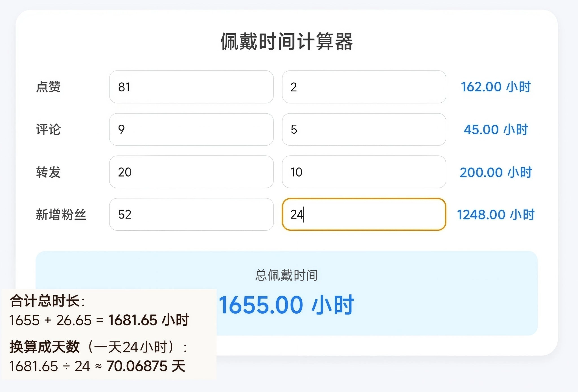Click the 新增粉丝 input field containing 52
The image size is (578, 392).
click(191, 214)
